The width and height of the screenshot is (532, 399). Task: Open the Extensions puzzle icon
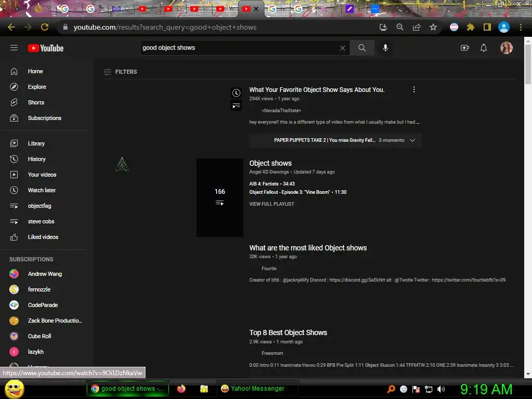(x=471, y=27)
